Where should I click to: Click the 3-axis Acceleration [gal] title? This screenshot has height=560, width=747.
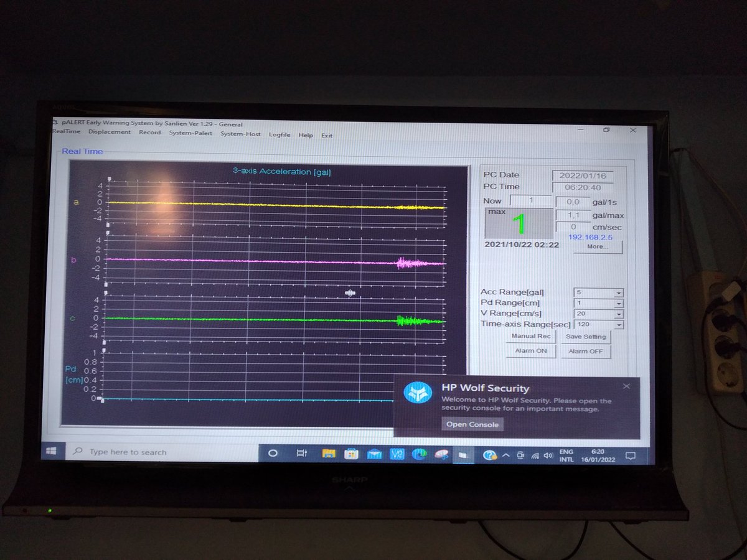(x=281, y=171)
